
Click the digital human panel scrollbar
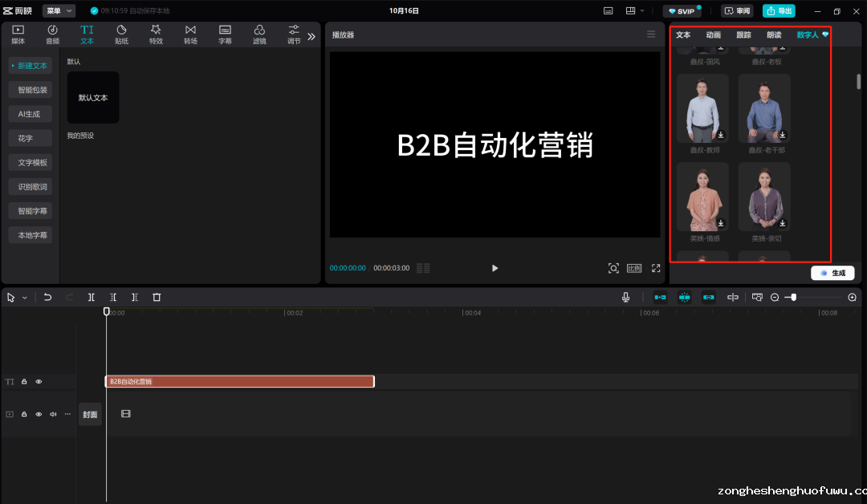pyautogui.click(x=859, y=81)
